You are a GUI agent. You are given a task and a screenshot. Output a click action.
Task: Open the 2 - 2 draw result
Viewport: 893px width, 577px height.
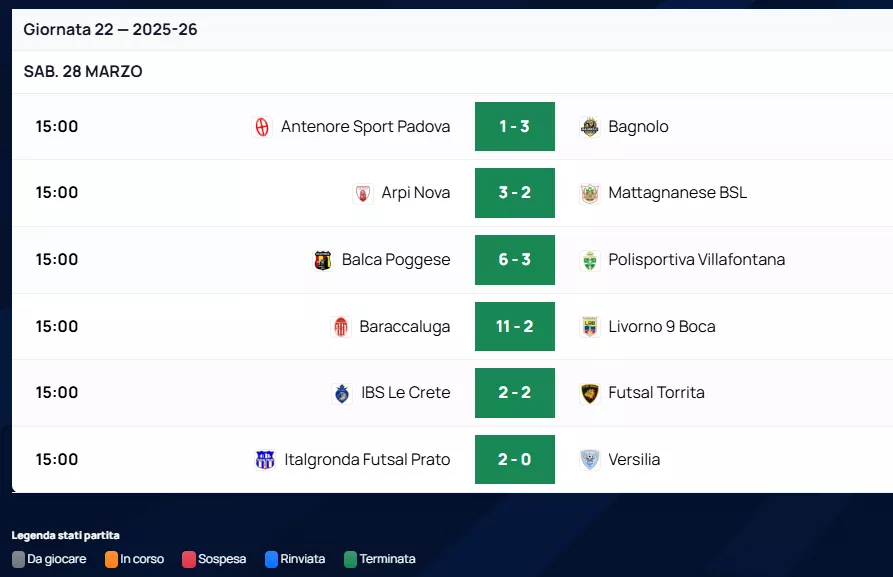pyautogui.click(x=514, y=393)
